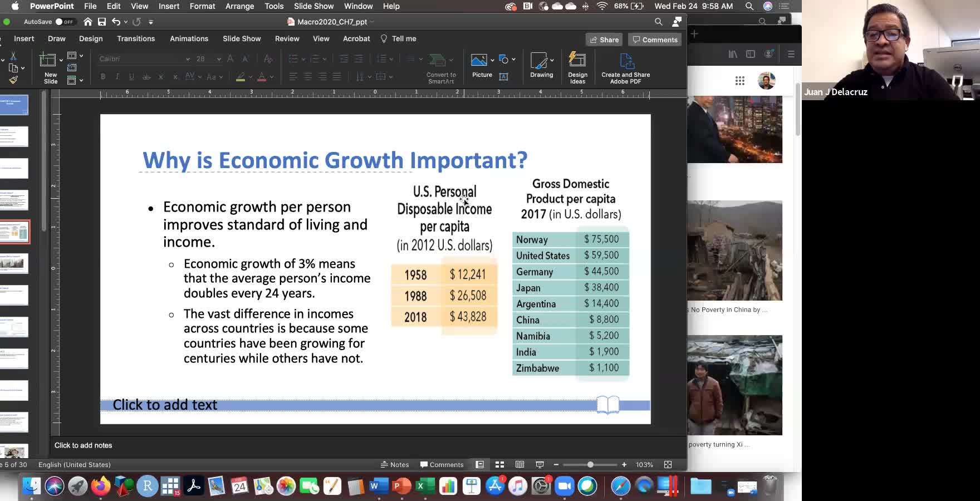Apply text highlight color
The height and width of the screenshot is (501, 980).
coord(241,76)
